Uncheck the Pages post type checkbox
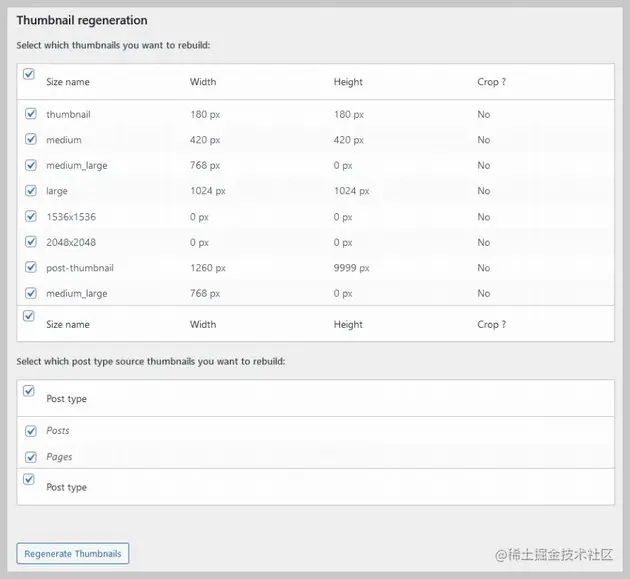Screen dimensions: 630x579 31,457
